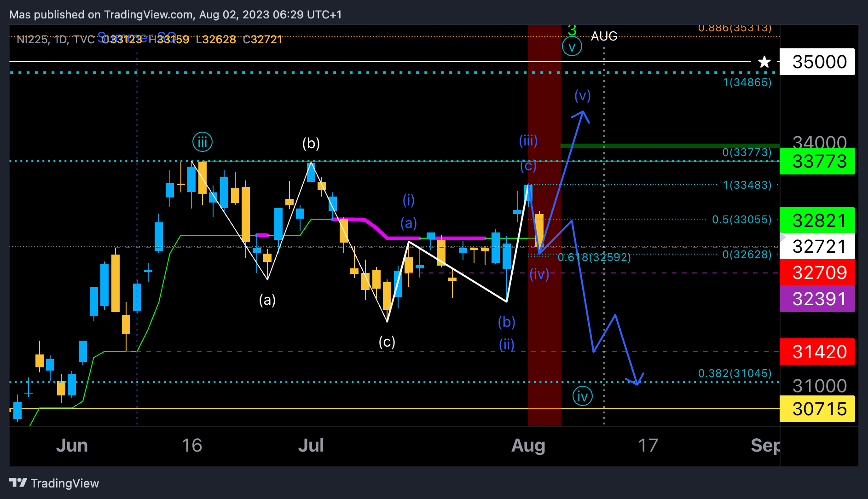
Task: Select the green 32821 price label
Action: coord(817,220)
